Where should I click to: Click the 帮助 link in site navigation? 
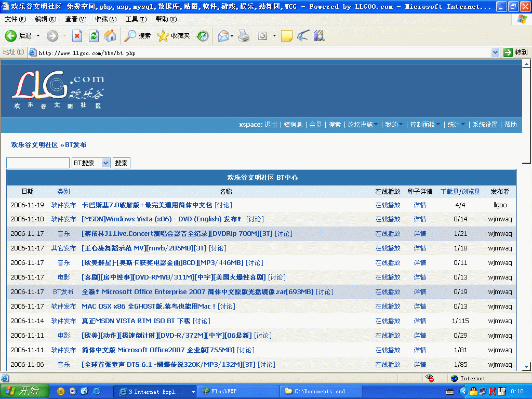pos(510,125)
